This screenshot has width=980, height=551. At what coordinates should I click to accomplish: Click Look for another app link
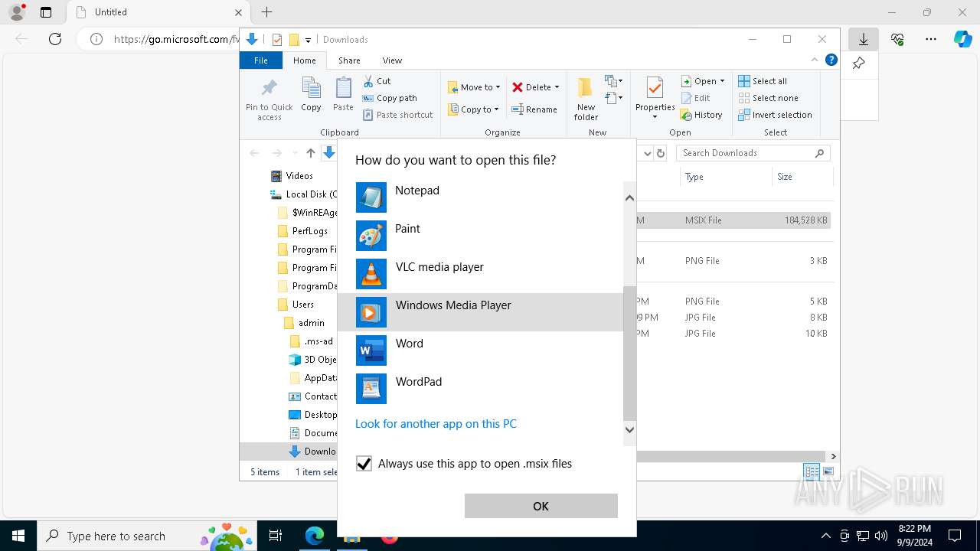436,424
